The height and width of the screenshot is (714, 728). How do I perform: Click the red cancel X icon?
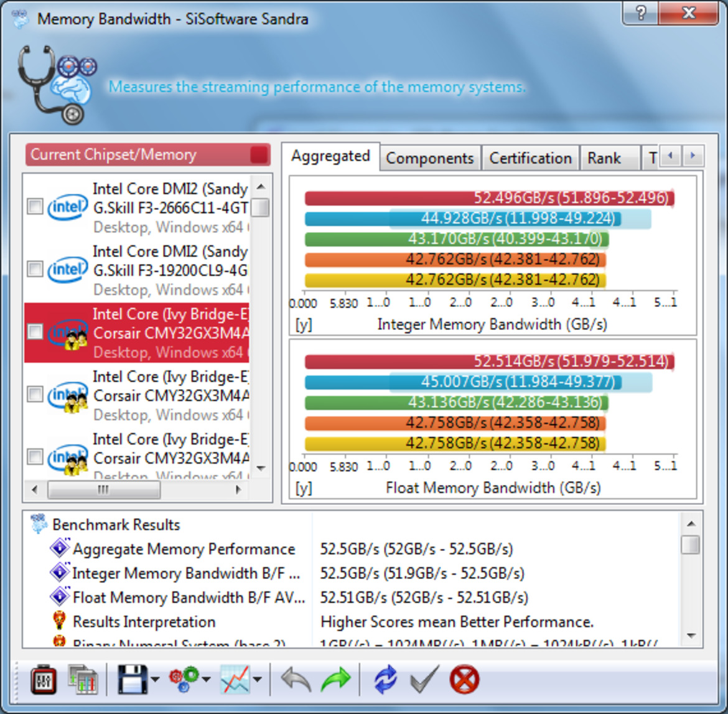[464, 680]
